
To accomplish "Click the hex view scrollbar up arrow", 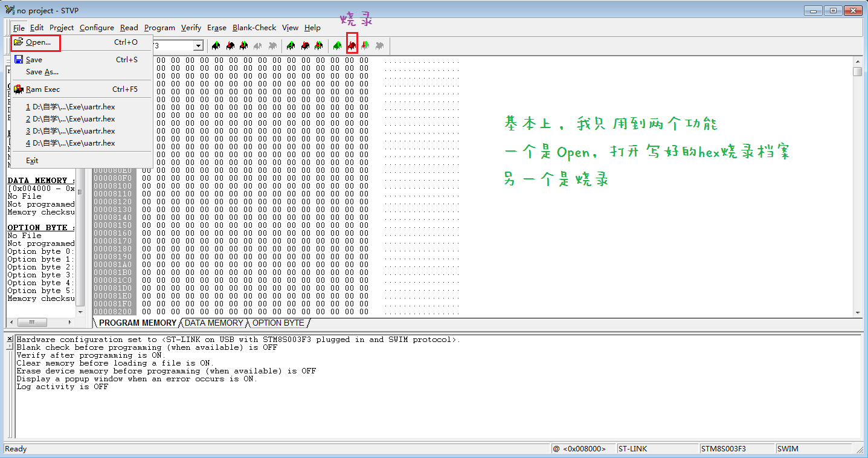I will (x=857, y=60).
